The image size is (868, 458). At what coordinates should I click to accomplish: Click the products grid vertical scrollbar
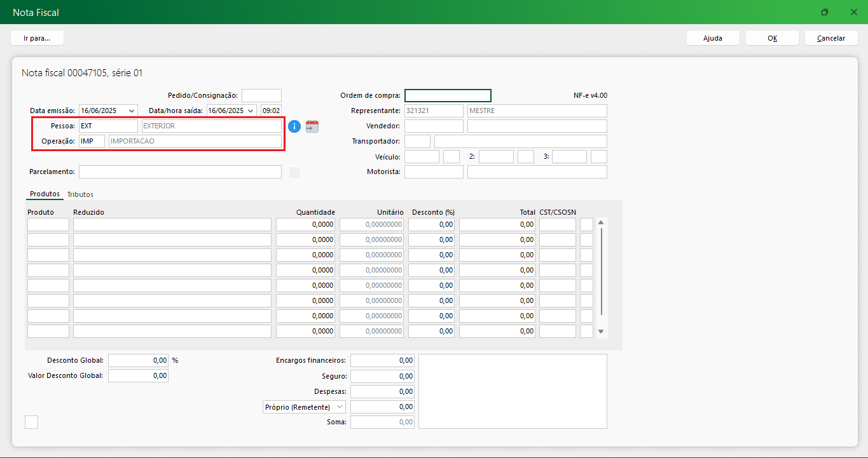click(x=601, y=273)
